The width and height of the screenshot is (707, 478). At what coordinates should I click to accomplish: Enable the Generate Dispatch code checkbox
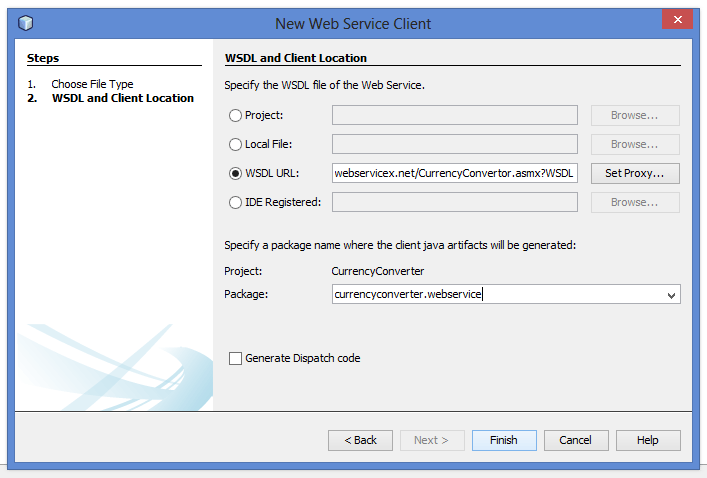pyautogui.click(x=236, y=358)
